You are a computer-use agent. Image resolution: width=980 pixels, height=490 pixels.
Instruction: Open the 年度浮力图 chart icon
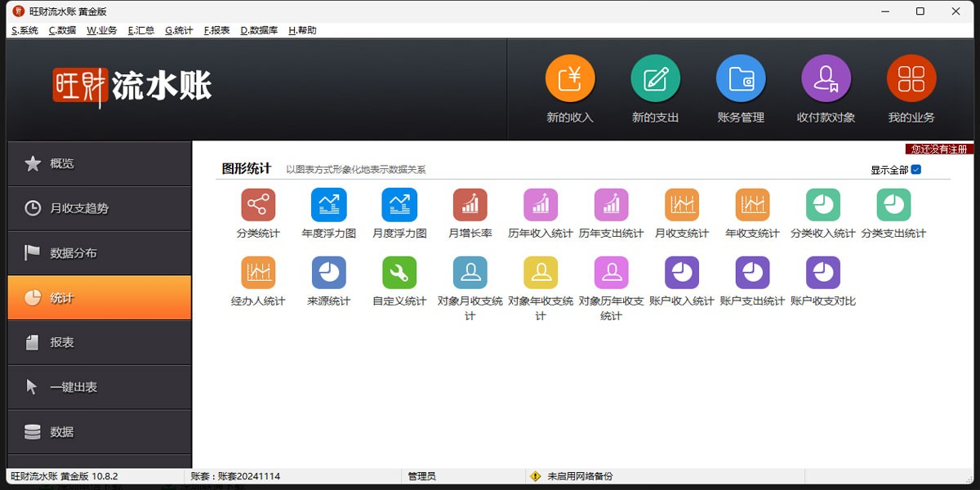(x=329, y=205)
